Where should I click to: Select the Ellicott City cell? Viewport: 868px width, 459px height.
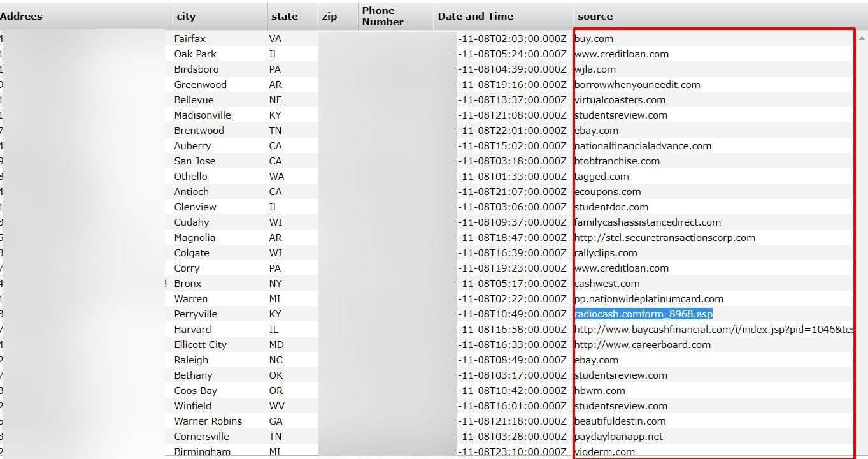coord(200,345)
